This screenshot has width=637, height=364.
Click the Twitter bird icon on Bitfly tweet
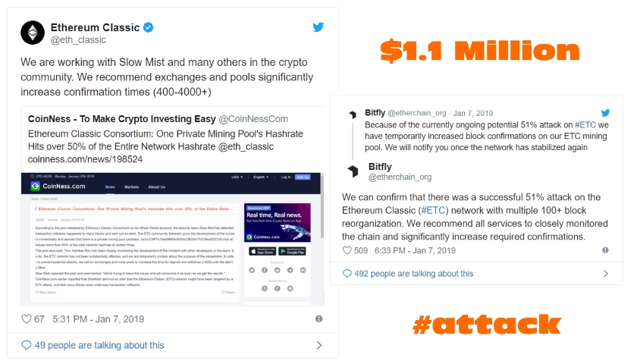(x=605, y=113)
